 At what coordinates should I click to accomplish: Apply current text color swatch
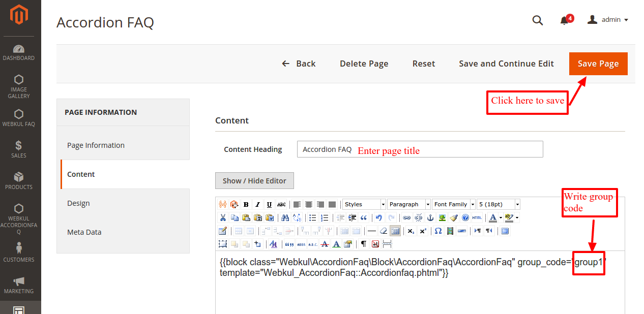[492, 217]
